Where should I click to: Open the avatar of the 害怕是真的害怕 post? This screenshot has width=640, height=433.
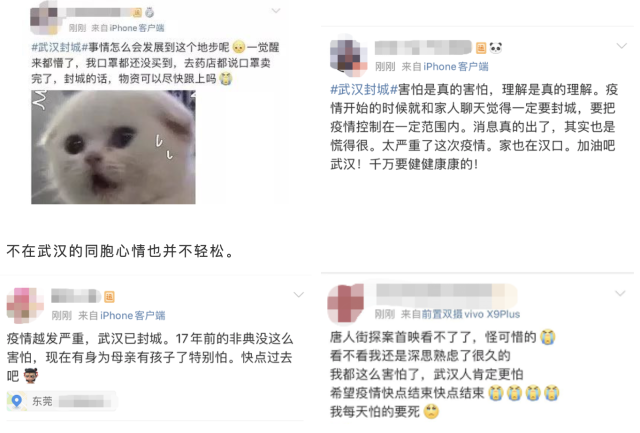point(349,58)
